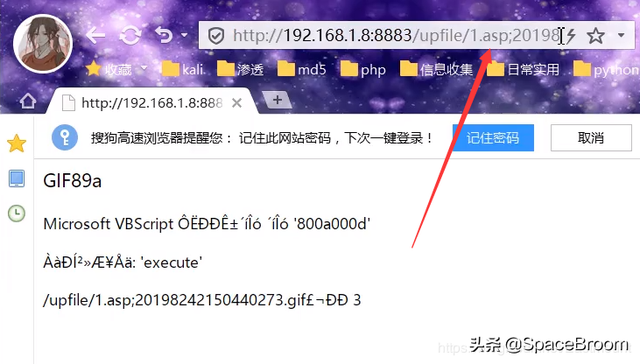Go back with the left arrow
The height and width of the screenshot is (364, 640).
[x=96, y=36]
